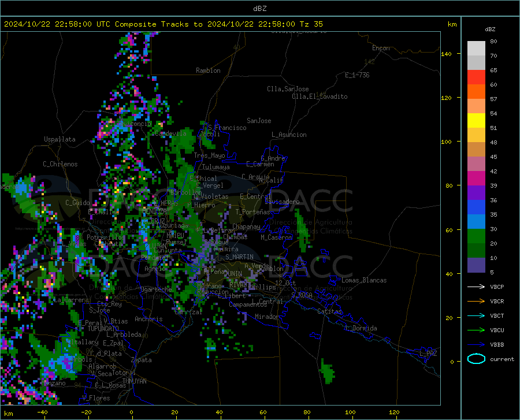Click the blue VBBB arrow in legend

pos(476,345)
